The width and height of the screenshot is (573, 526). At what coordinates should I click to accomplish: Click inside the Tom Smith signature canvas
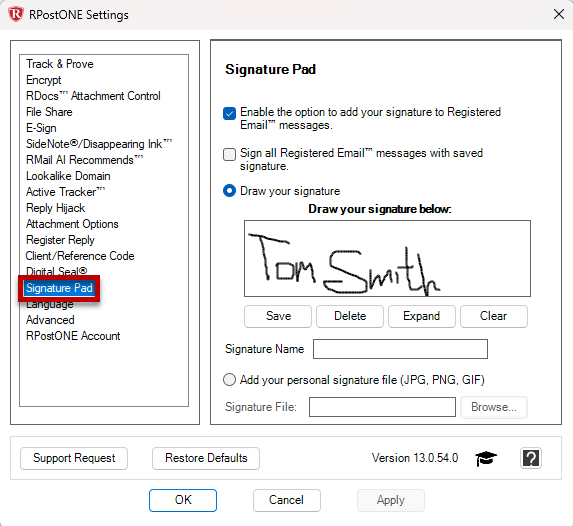coord(387,258)
